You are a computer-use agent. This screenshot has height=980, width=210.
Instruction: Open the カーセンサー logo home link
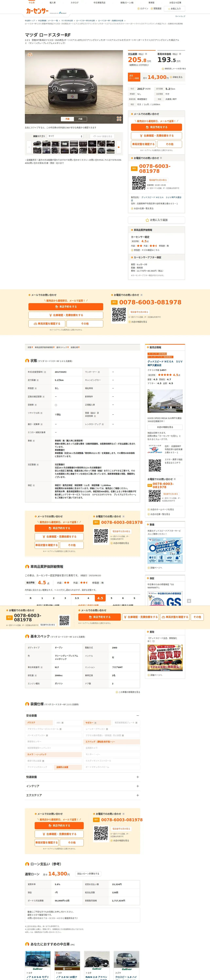click(x=37, y=11)
